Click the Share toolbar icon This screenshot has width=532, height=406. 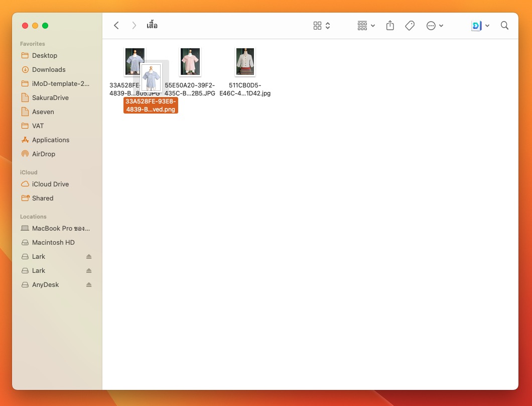point(390,26)
